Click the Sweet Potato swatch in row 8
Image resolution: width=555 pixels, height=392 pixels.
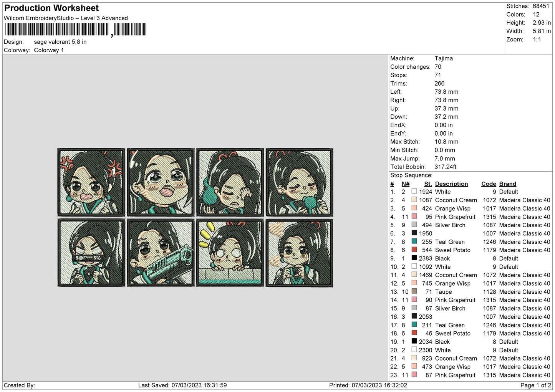(414, 250)
